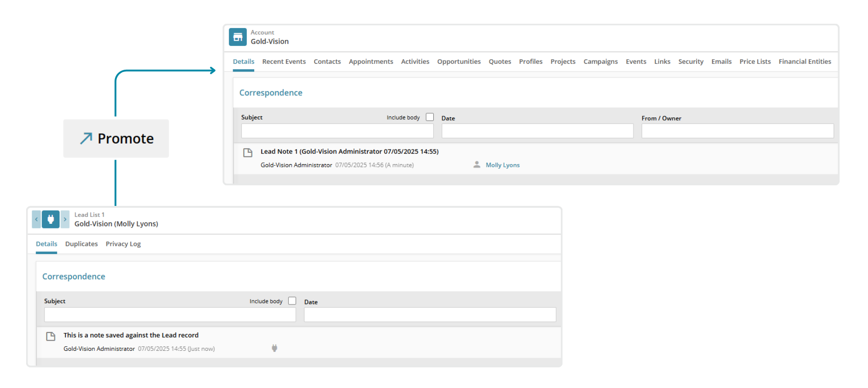Go to previous lead with left chevron
The width and height of the screenshot is (868, 388).
[36, 219]
